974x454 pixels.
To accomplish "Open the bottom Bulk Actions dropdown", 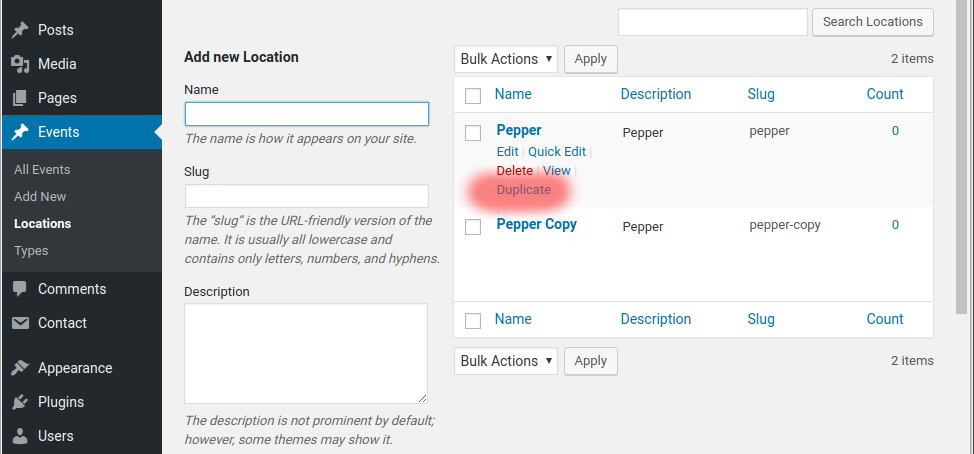I will 506,361.
